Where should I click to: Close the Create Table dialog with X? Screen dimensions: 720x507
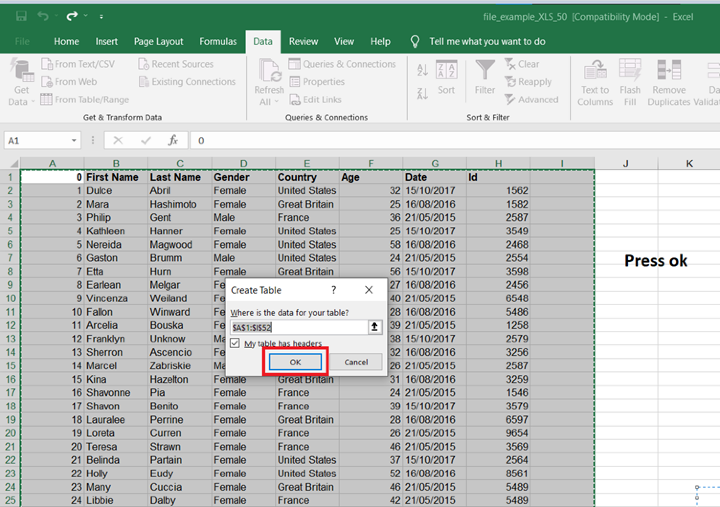[x=368, y=290]
